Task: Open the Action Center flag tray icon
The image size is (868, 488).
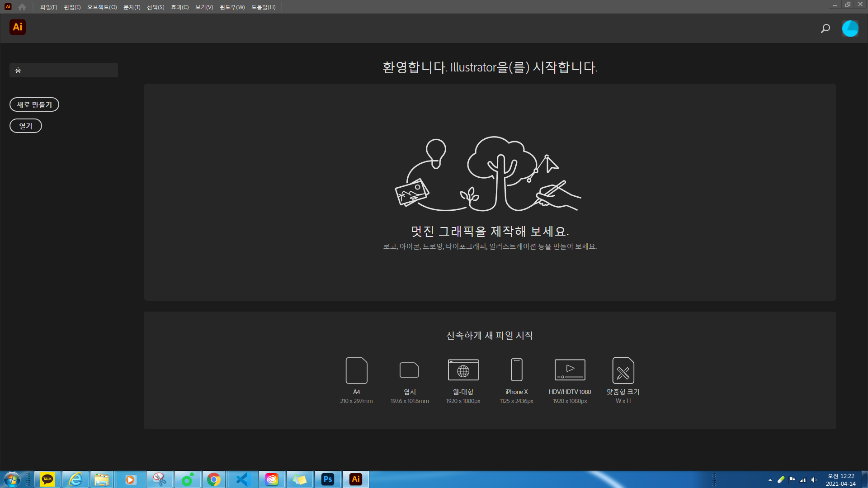Action: tap(792, 480)
